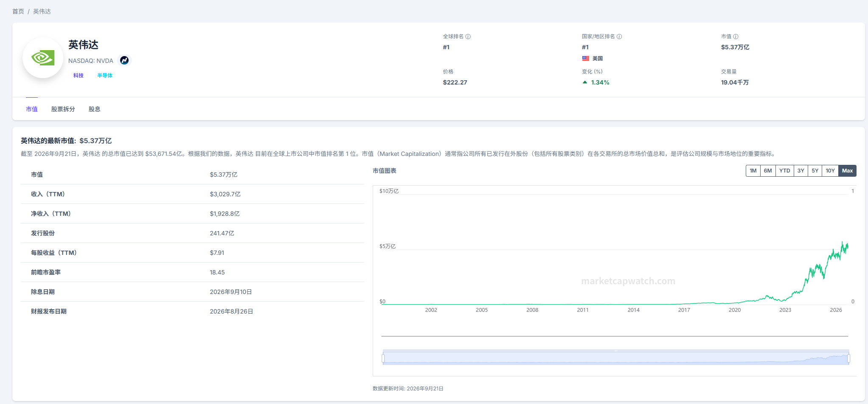Screen dimensions: 868x404
Task: Click the 19.04千万 trading volume value
Action: coord(735,82)
